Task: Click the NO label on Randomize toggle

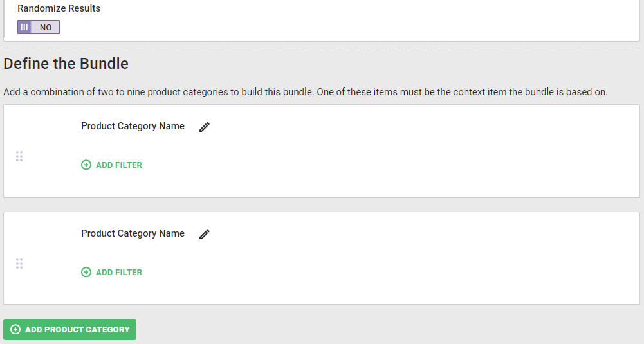Action: pos(46,27)
